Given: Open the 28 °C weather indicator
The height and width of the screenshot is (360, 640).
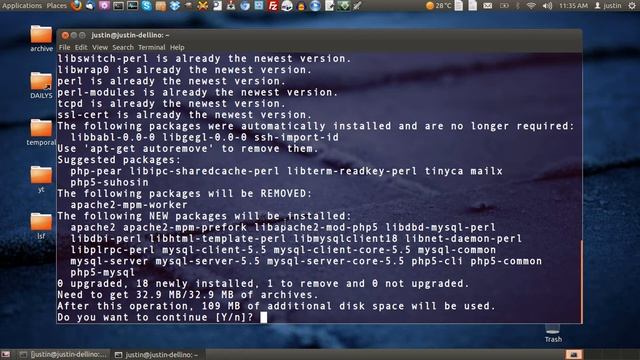Looking at the screenshot, I should click(439, 6).
